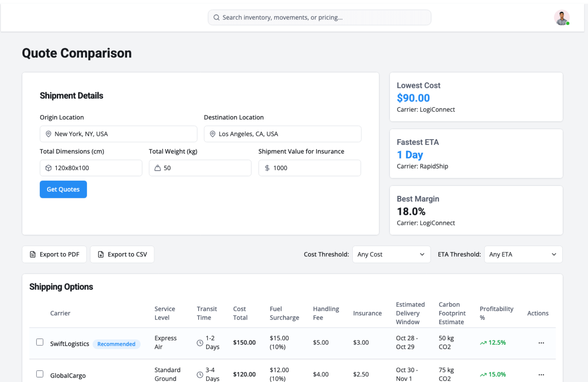Screen dimensions: 588x382
Task: Click the weight icon in Total Weight
Action: coord(157,168)
